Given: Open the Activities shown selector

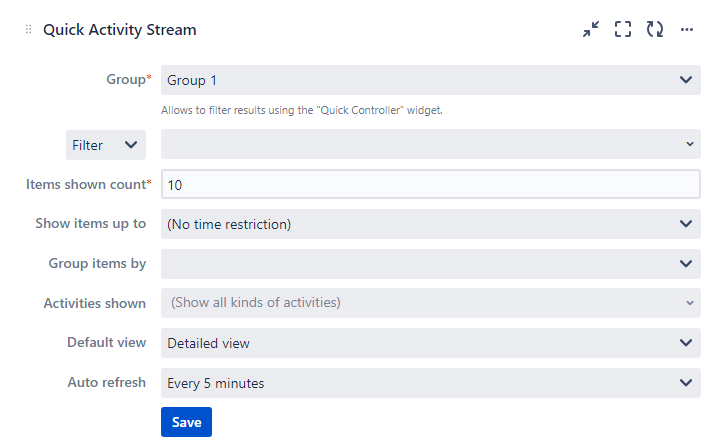Looking at the screenshot, I should pos(430,303).
